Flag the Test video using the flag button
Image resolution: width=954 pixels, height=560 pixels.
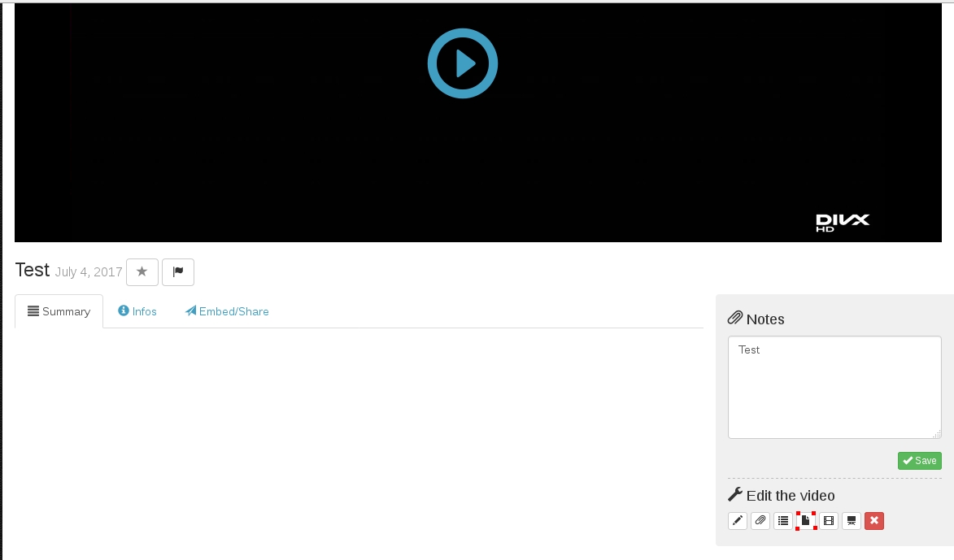pyautogui.click(x=177, y=272)
